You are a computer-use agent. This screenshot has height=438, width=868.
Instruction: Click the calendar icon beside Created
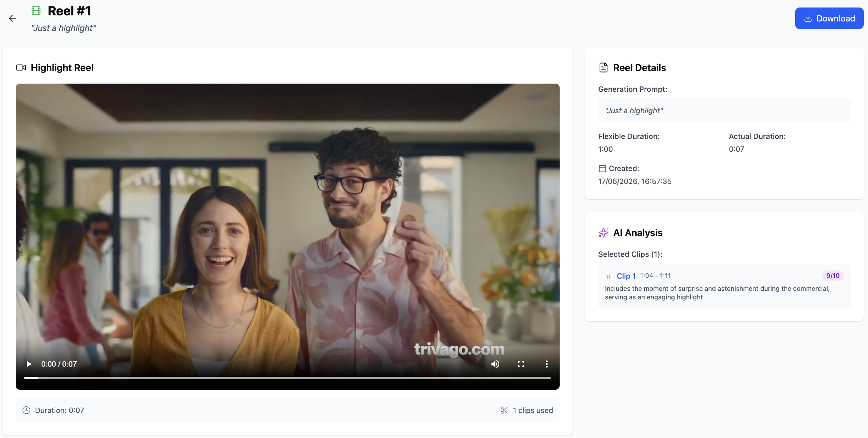point(602,168)
